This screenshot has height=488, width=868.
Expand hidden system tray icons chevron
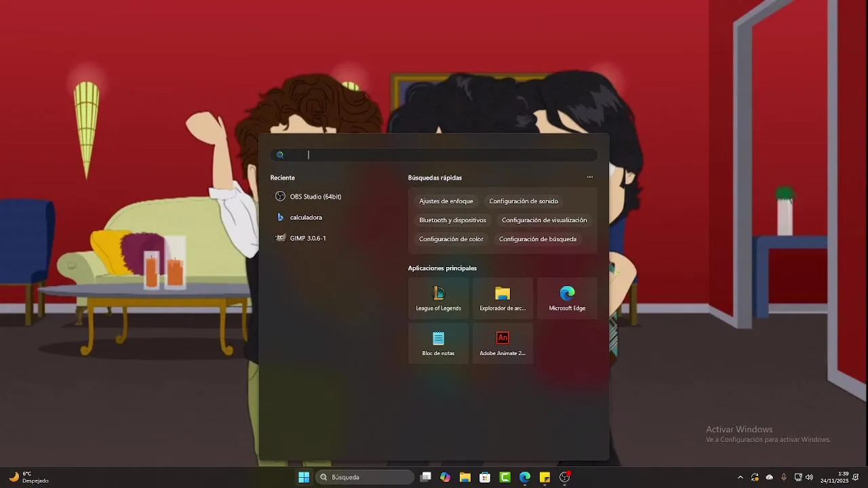[x=740, y=477]
